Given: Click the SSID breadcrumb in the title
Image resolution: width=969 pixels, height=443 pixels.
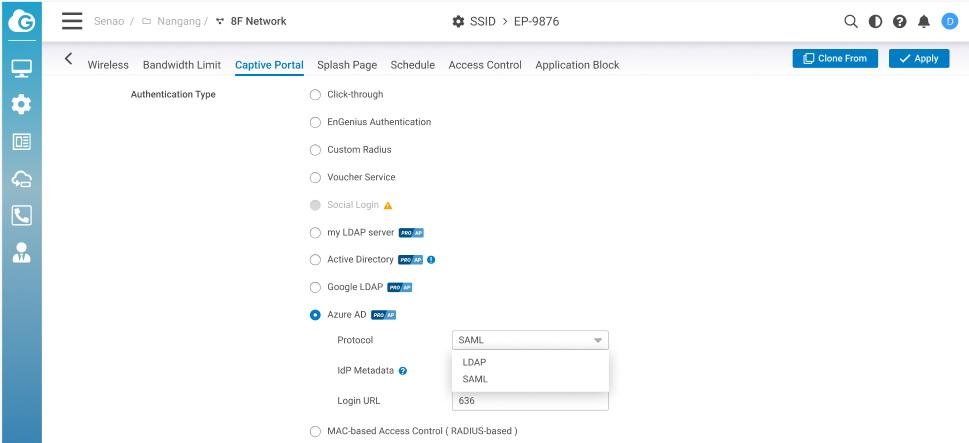Looking at the screenshot, I should [483, 22].
